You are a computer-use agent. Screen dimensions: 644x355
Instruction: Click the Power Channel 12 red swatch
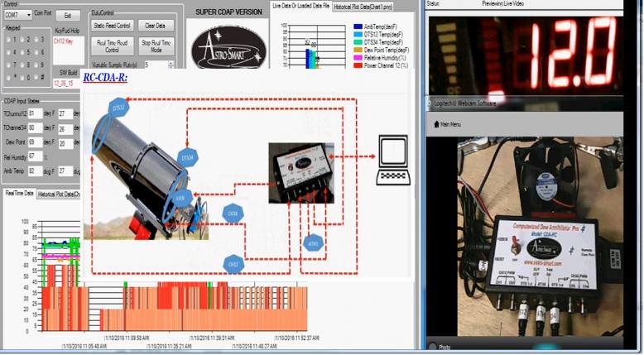coord(358,65)
